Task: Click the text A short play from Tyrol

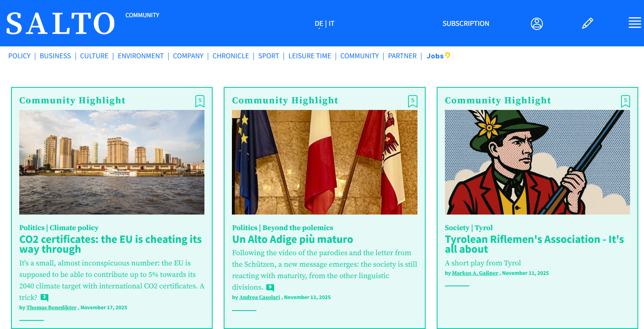Action: (x=483, y=263)
